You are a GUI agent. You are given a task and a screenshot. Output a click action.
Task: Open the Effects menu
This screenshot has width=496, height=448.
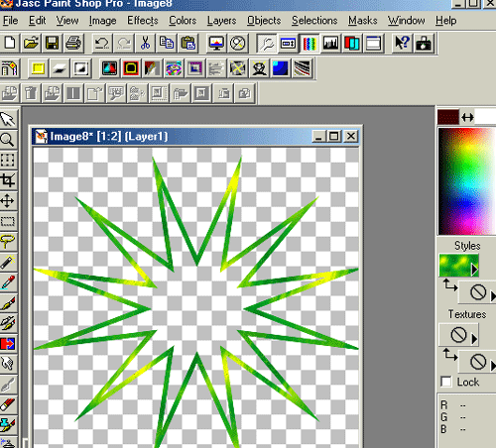tap(143, 21)
